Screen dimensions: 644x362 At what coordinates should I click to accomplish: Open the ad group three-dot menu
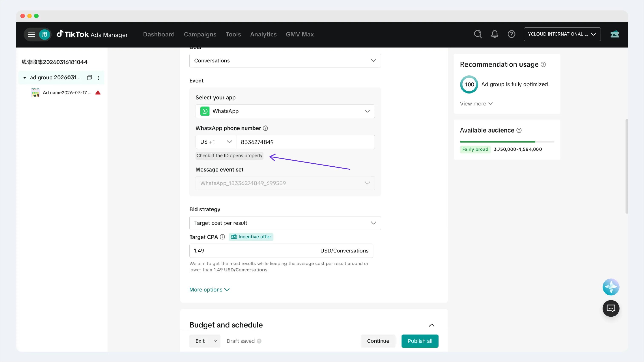tap(98, 78)
